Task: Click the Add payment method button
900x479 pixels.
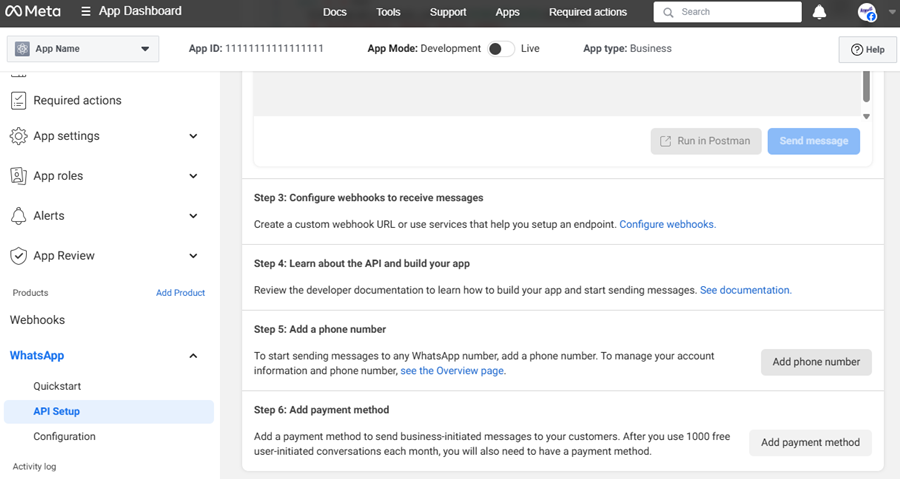Action: 810,442
